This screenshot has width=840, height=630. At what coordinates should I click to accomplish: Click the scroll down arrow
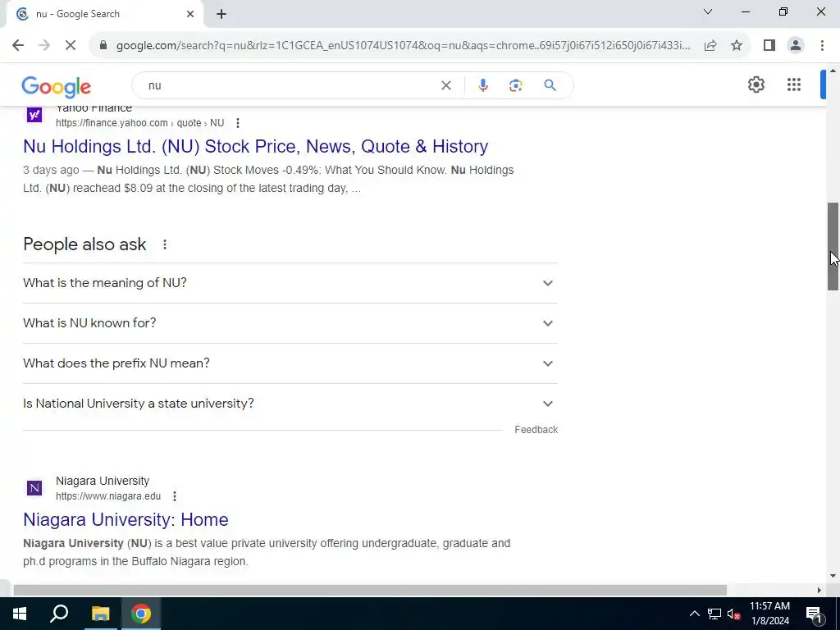833,577
